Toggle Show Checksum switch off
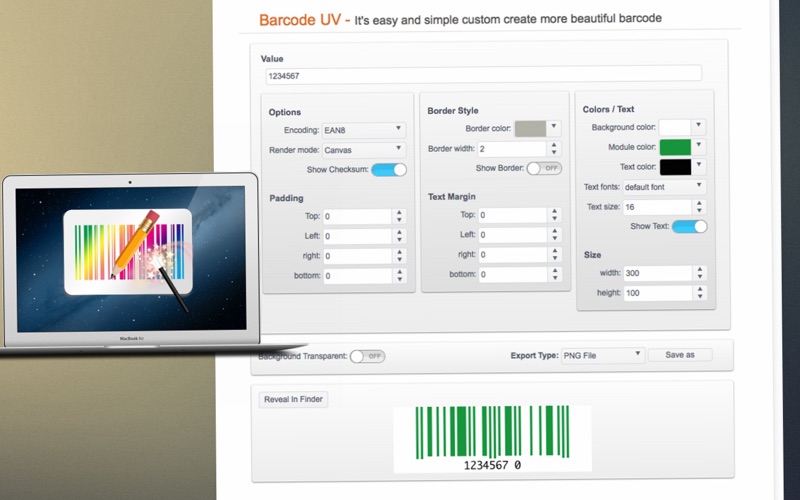This screenshot has width=800, height=500. 389,170
